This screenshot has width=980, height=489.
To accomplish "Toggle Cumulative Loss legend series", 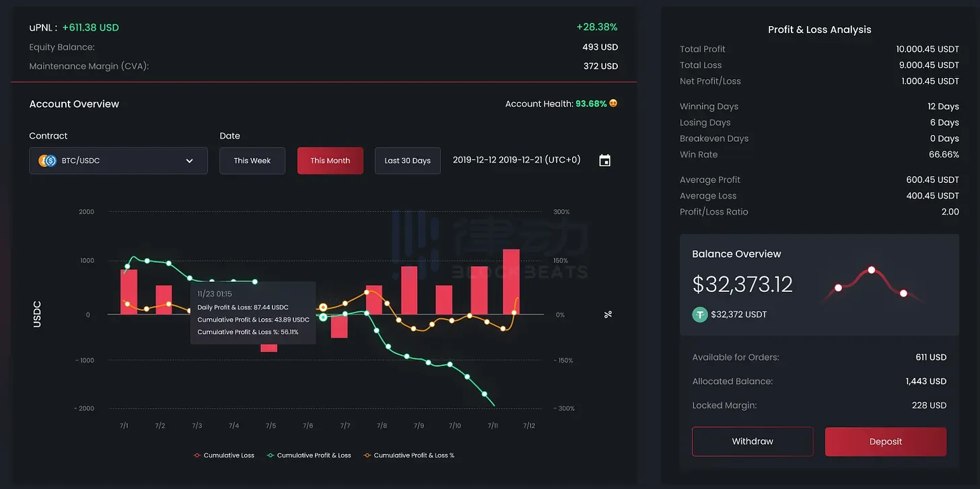I will pyautogui.click(x=224, y=455).
